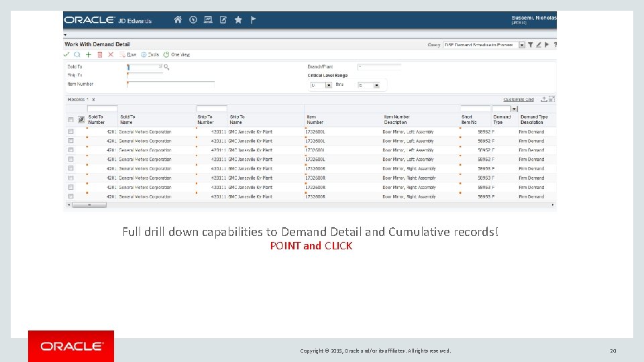The height and width of the screenshot is (362, 644).
Task: Check the last Door Mirror Right row
Action: pyautogui.click(x=70, y=196)
